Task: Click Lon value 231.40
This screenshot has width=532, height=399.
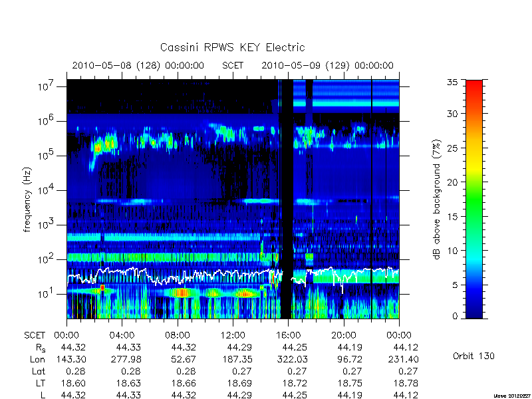Action: click(404, 359)
